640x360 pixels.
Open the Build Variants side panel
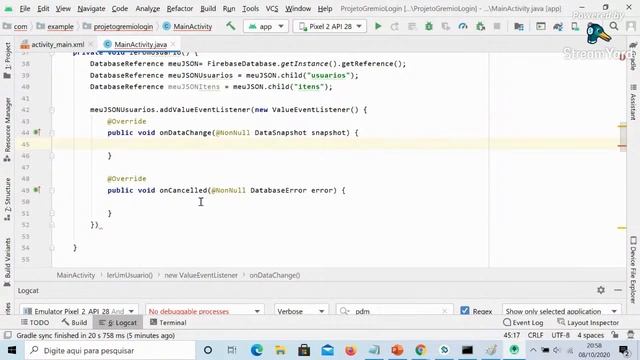tap(7, 262)
